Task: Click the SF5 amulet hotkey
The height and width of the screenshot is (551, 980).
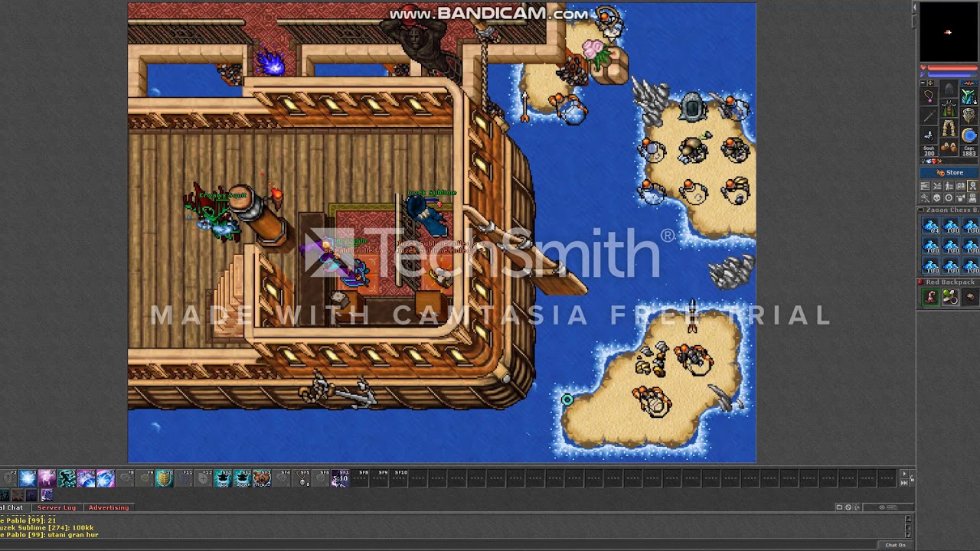Action: [x=302, y=479]
